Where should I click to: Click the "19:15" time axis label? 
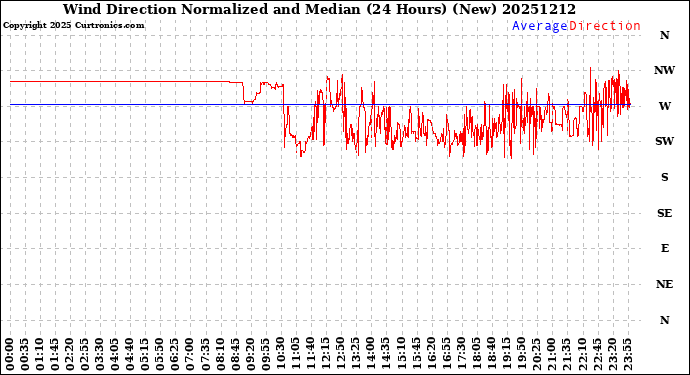click(x=506, y=354)
